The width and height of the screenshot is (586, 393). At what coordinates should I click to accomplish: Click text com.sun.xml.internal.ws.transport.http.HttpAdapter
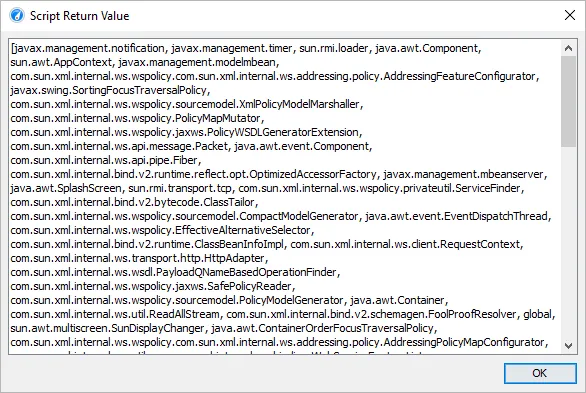(x=138, y=258)
